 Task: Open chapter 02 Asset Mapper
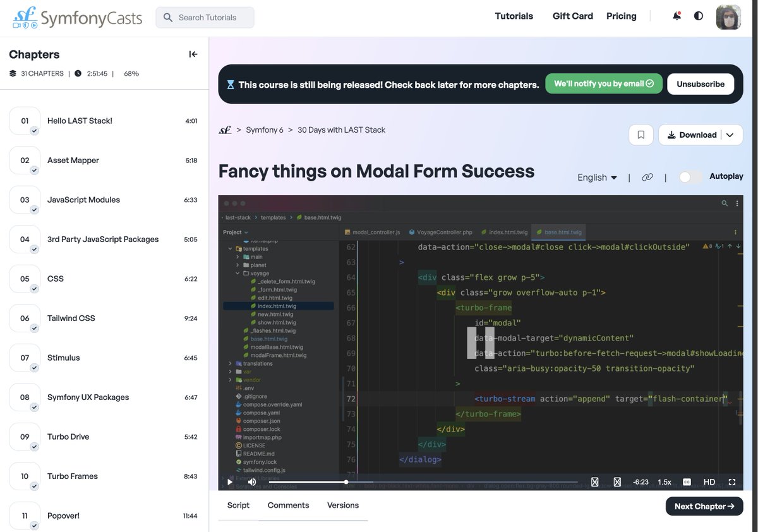pyautogui.click(x=104, y=160)
